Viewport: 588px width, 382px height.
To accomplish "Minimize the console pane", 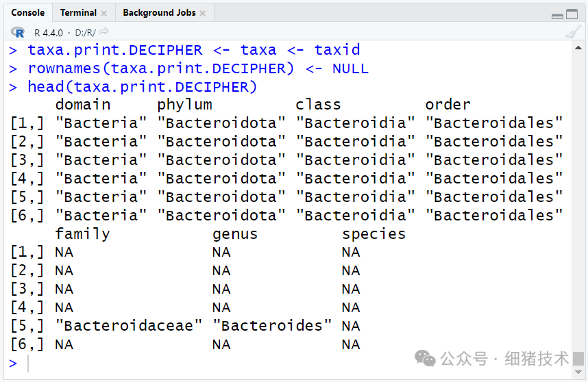I will click(557, 15).
